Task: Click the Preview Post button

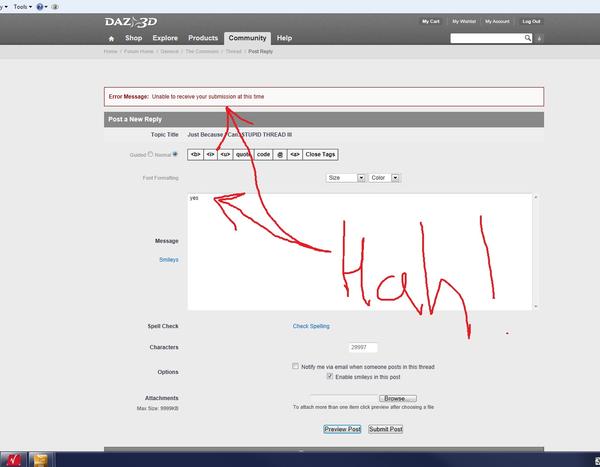Action: pos(342,429)
